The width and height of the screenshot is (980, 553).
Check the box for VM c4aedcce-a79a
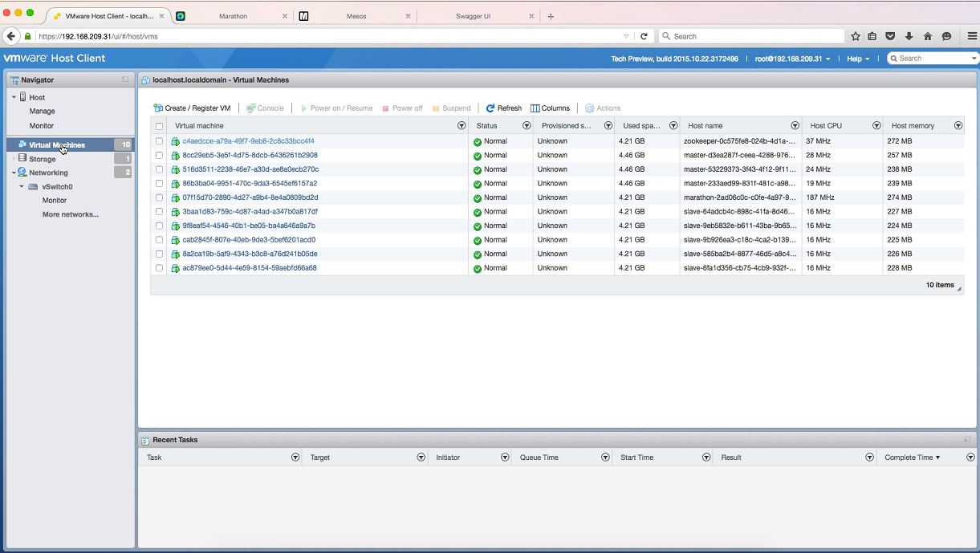(x=159, y=141)
